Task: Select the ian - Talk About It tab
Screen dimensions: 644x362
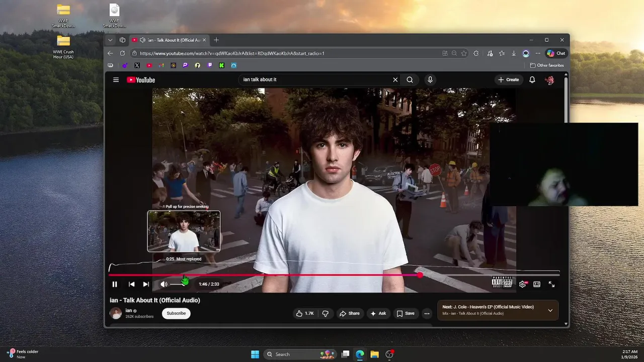Action: (x=169, y=40)
